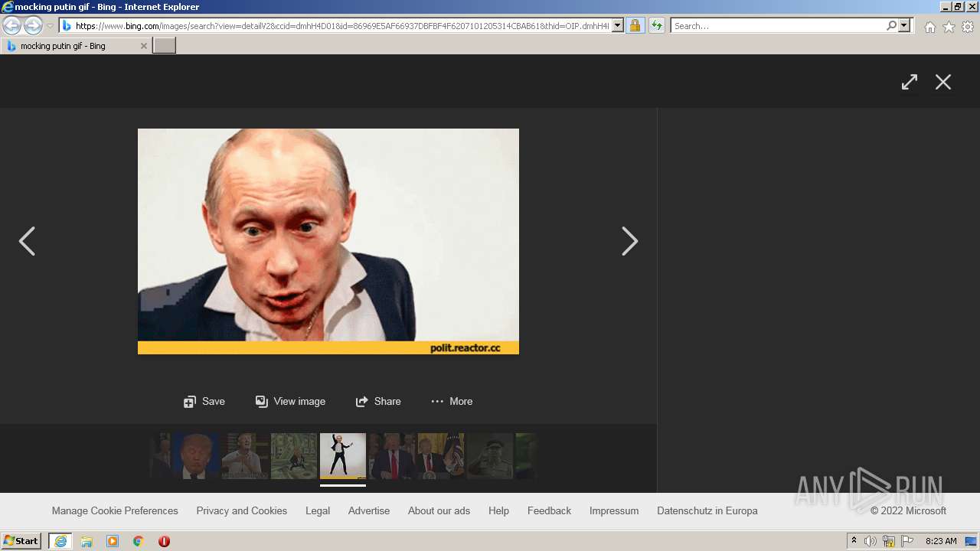Click the browser Search box
Image resolution: width=980 pixels, height=551 pixels.
click(778, 26)
